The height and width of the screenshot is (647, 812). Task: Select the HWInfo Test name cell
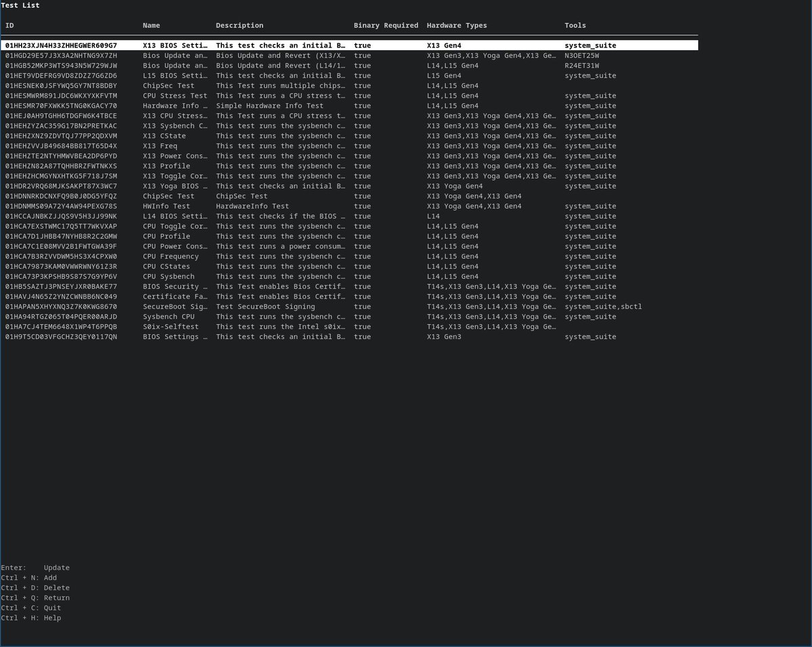point(166,206)
